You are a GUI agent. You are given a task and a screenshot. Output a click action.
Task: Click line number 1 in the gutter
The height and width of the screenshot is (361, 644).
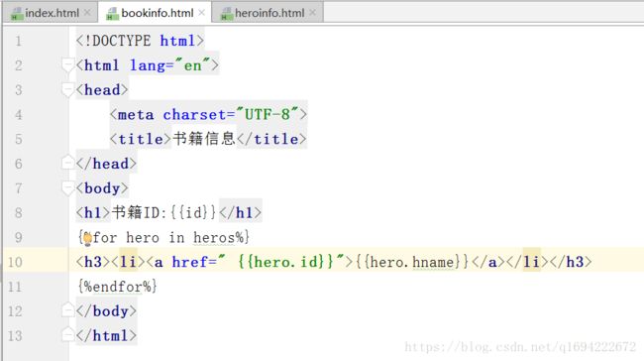pos(18,41)
